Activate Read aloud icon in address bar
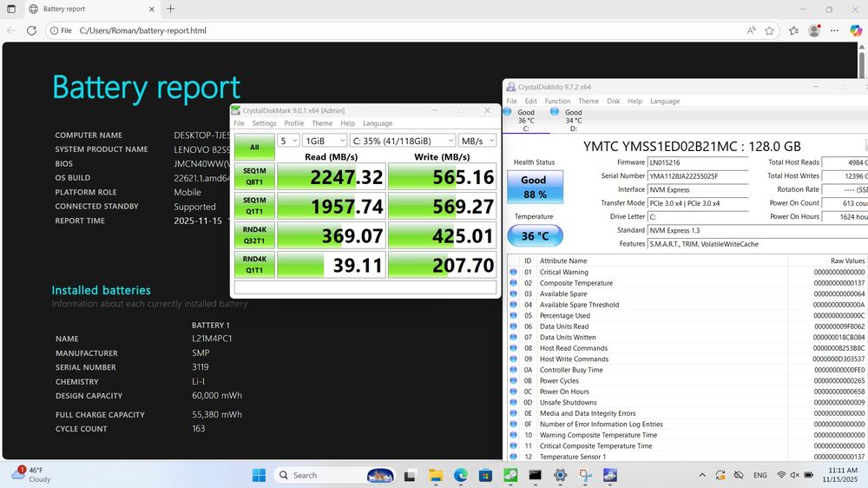 pyautogui.click(x=751, y=30)
